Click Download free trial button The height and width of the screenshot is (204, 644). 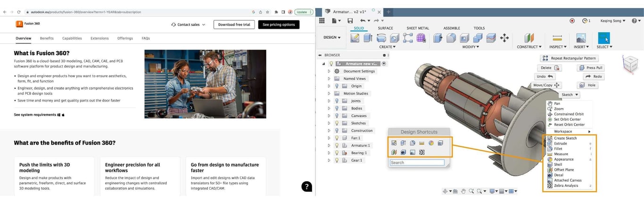coord(234,25)
